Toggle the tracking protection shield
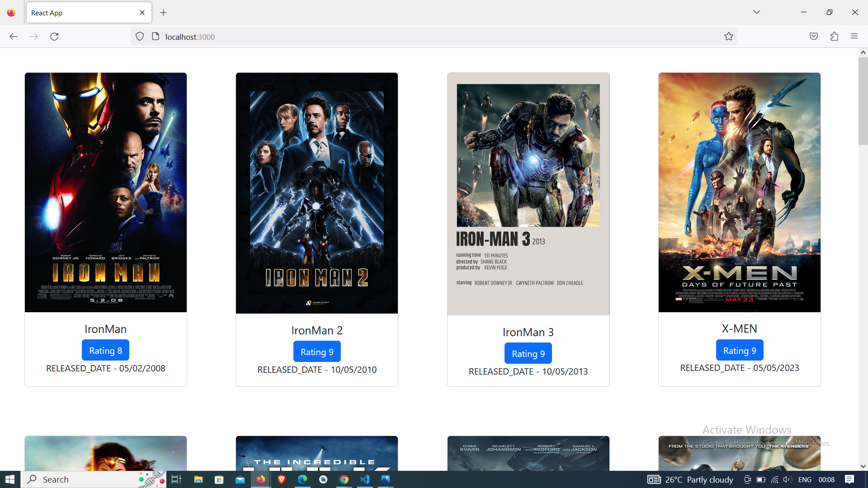The height and width of the screenshot is (488, 868). click(x=139, y=36)
